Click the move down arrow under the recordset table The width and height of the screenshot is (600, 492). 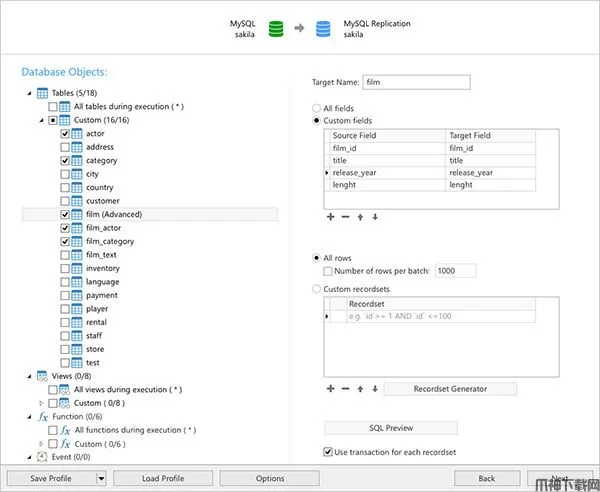(374, 388)
